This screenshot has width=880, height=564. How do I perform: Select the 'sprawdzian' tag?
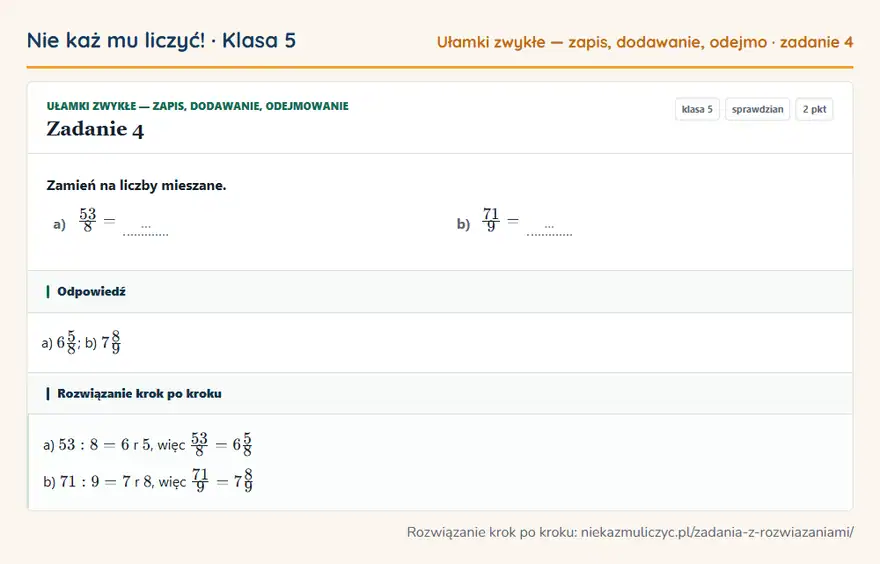point(757,109)
